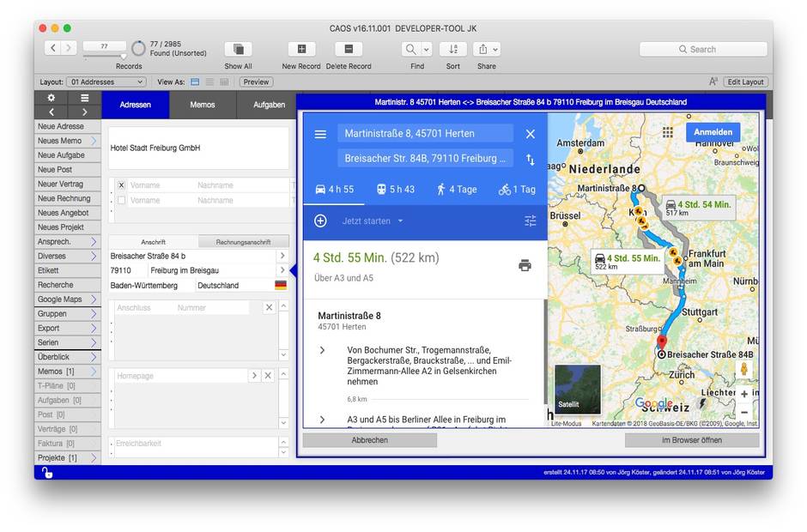
Task: Click the Edit Layout button
Action: (745, 82)
